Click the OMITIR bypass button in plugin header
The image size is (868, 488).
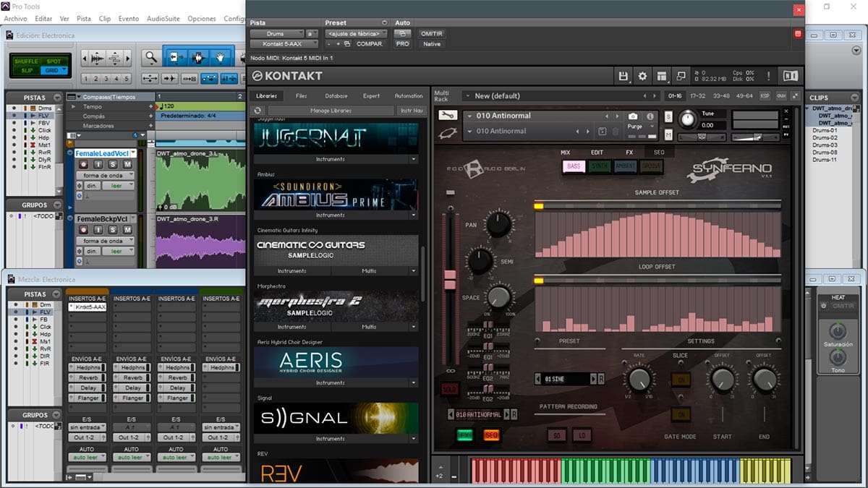(432, 33)
